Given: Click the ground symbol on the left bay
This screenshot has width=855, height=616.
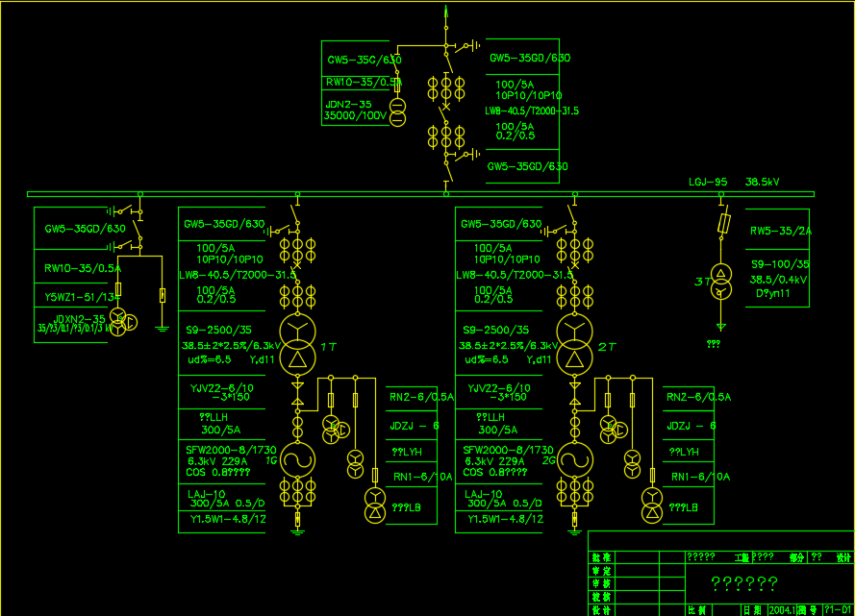Looking at the screenshot, I should click(x=162, y=329).
